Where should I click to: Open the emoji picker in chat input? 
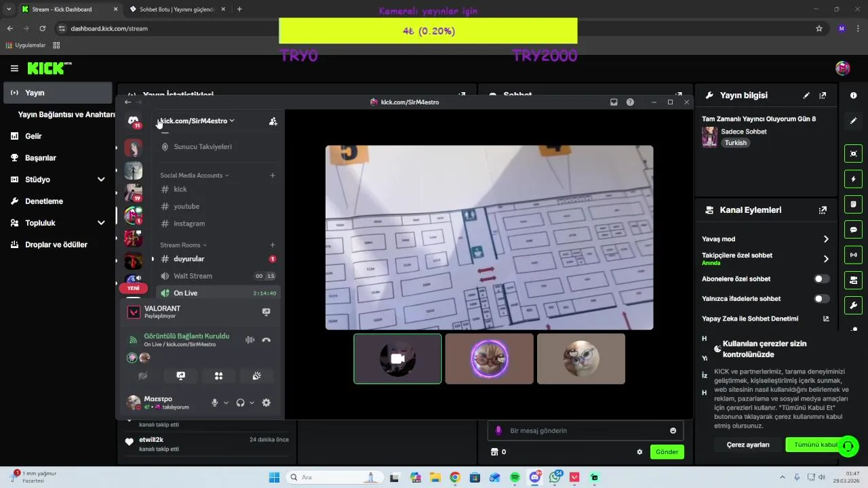click(673, 430)
